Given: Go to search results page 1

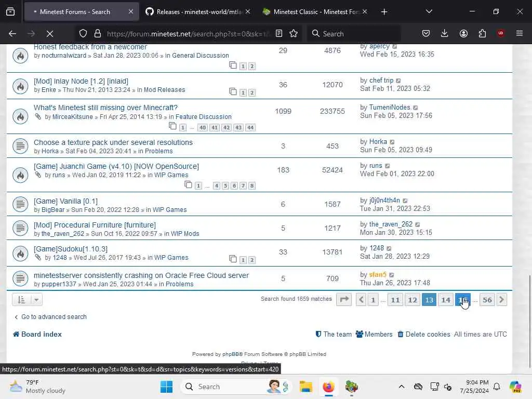Looking at the screenshot, I should point(373,300).
